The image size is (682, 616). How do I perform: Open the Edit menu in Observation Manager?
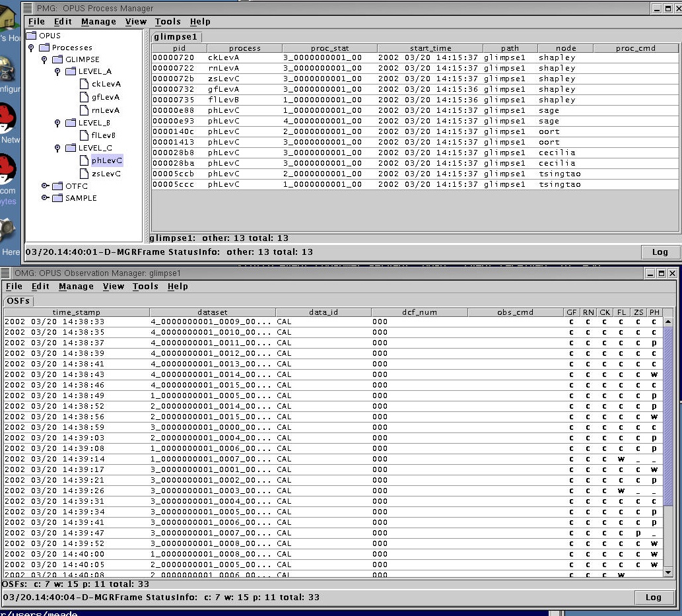40,287
